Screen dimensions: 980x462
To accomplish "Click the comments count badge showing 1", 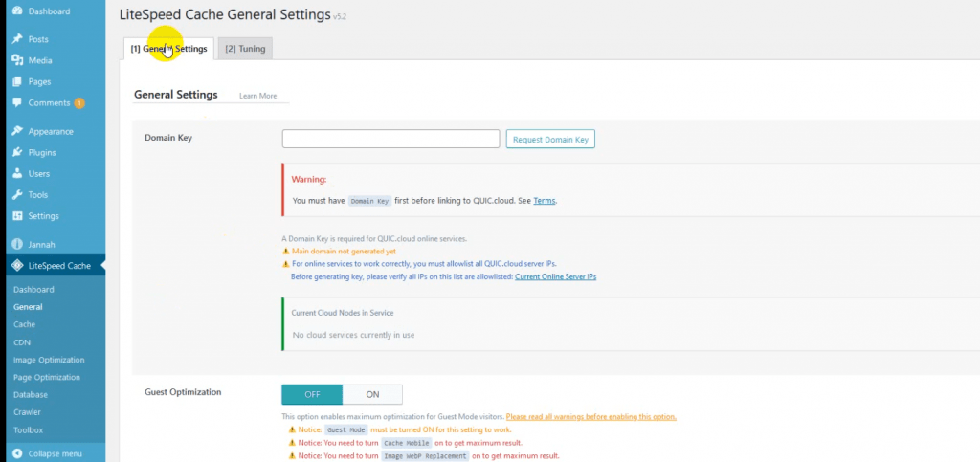I will pos(79,103).
